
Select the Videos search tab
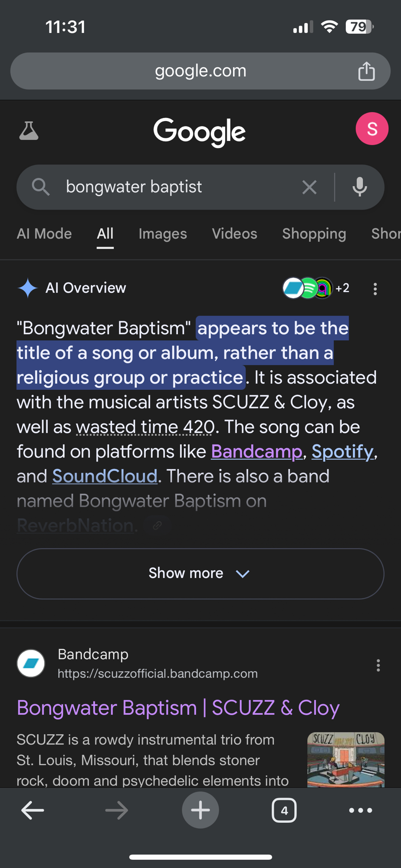(234, 234)
